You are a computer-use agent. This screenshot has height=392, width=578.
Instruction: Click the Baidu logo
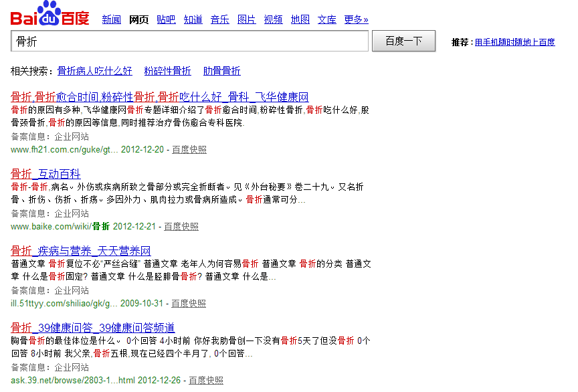point(50,14)
